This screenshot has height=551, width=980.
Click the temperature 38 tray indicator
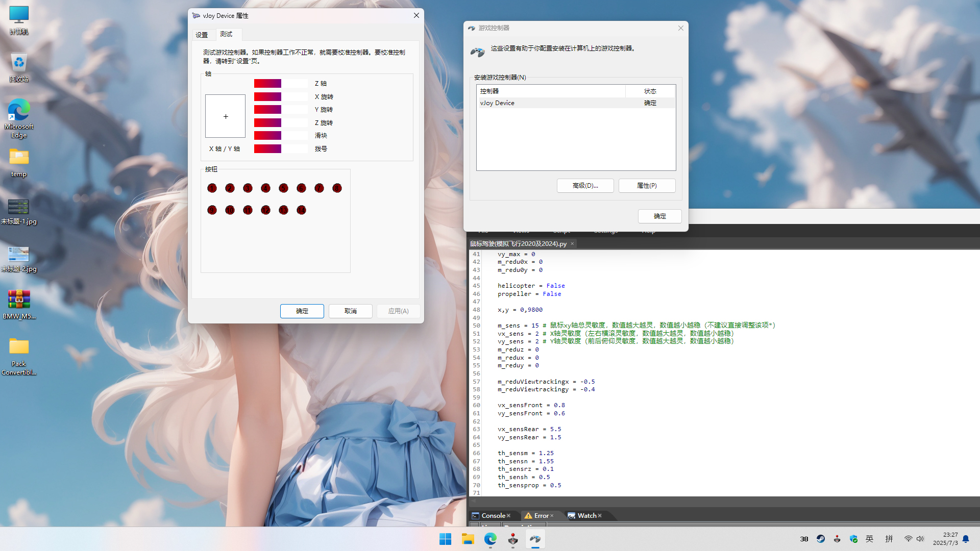[804, 539]
